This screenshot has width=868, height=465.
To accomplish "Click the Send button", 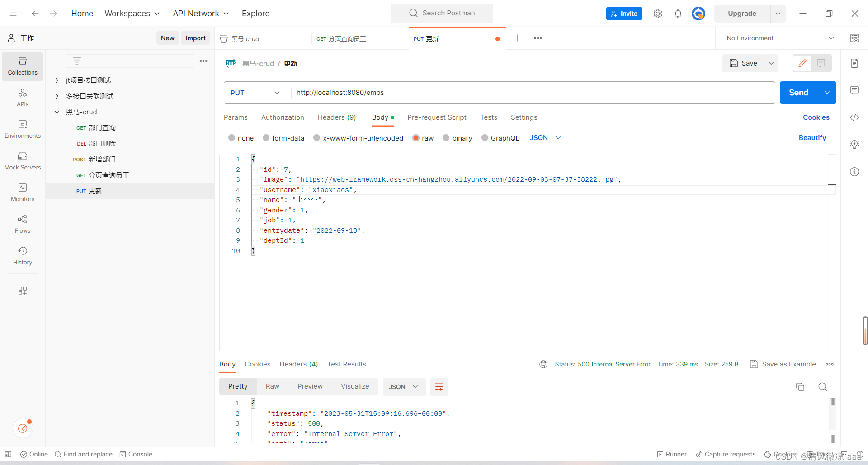I will 799,93.
